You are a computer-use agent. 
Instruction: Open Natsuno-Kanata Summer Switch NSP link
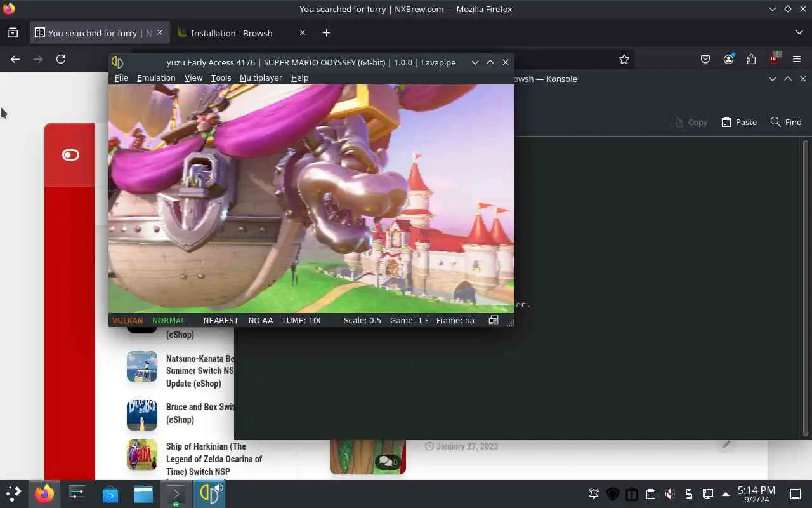click(x=200, y=371)
